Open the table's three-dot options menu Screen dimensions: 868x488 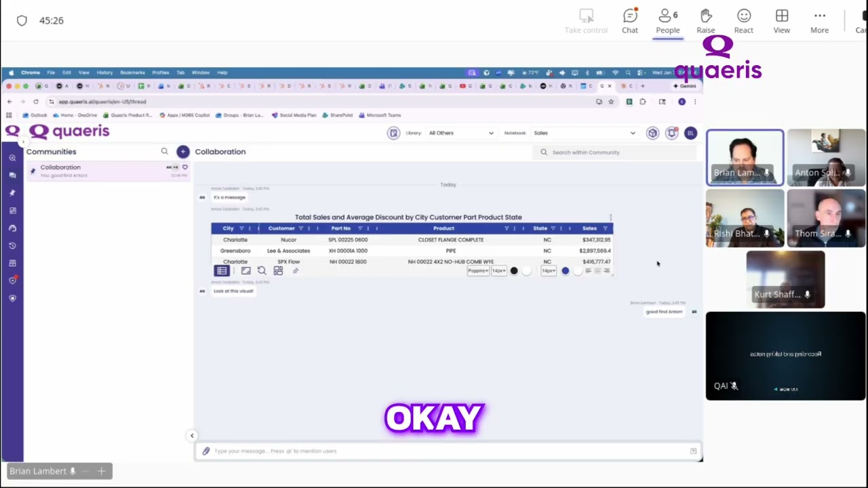click(610, 217)
